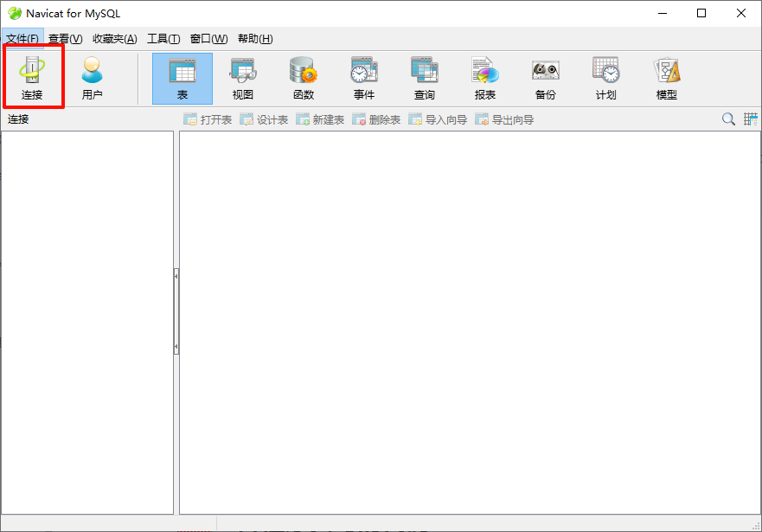Click the 连接 (Connection) toolbar icon
Viewport: 762px width, 532px height.
tap(32, 78)
